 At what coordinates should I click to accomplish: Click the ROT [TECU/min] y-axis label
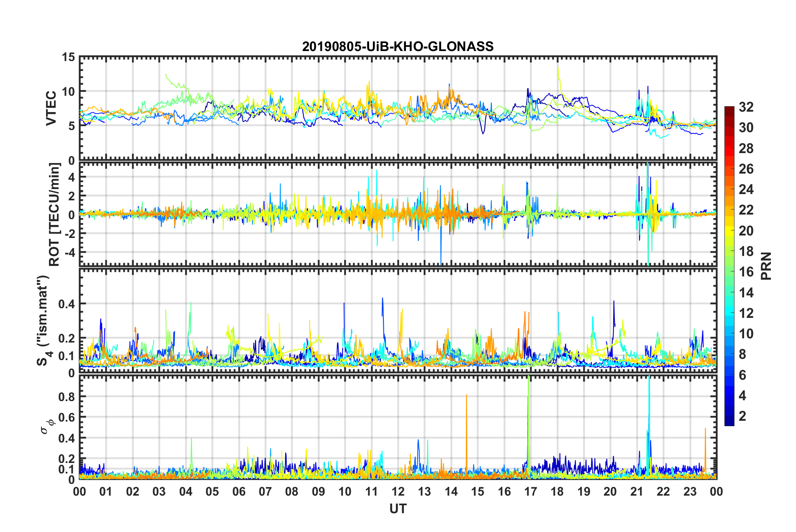54,214
